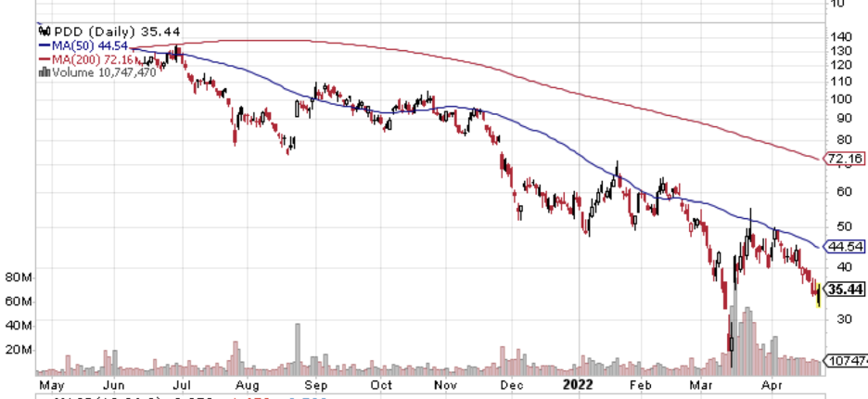Click the May label on date axis
The height and width of the screenshot is (399, 868).
pos(51,384)
